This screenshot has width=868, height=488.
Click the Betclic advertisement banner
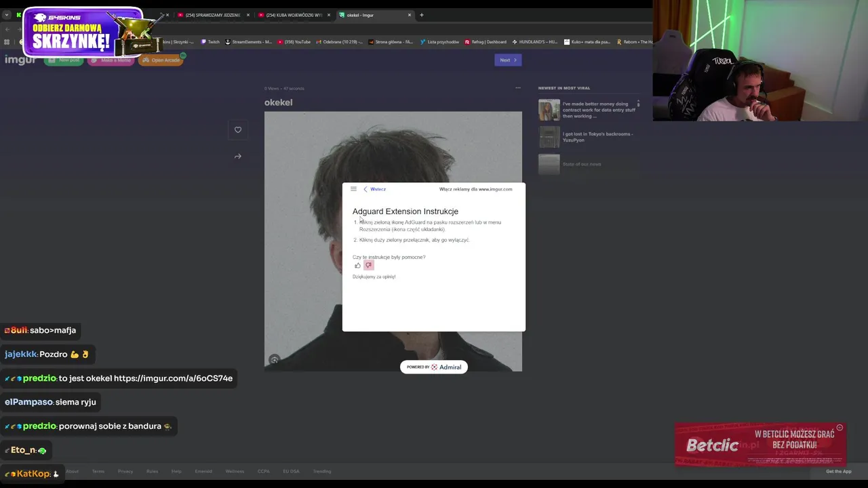coord(760,445)
